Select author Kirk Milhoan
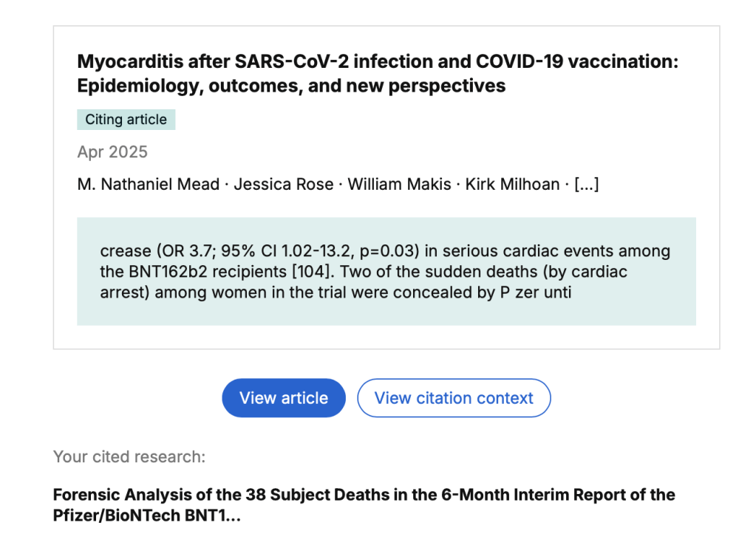 (x=512, y=185)
